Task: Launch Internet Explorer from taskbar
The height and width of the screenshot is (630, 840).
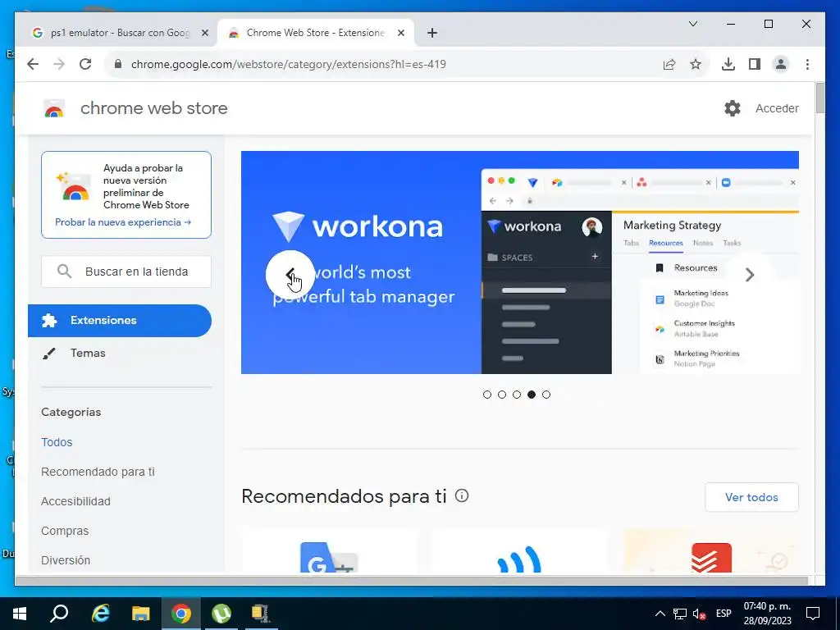Action: click(x=100, y=614)
